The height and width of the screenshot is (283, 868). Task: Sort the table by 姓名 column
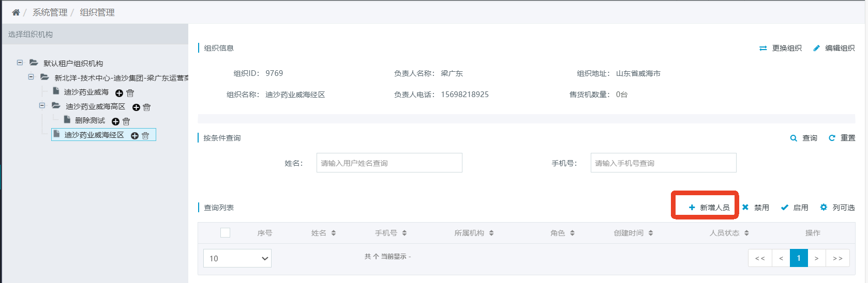pyautogui.click(x=324, y=233)
